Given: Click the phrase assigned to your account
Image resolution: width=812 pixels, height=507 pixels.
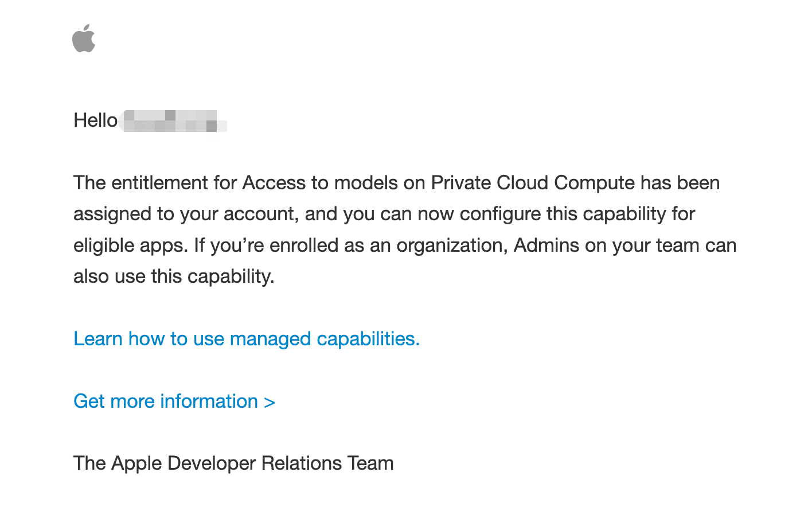Looking at the screenshot, I should pos(185,214).
